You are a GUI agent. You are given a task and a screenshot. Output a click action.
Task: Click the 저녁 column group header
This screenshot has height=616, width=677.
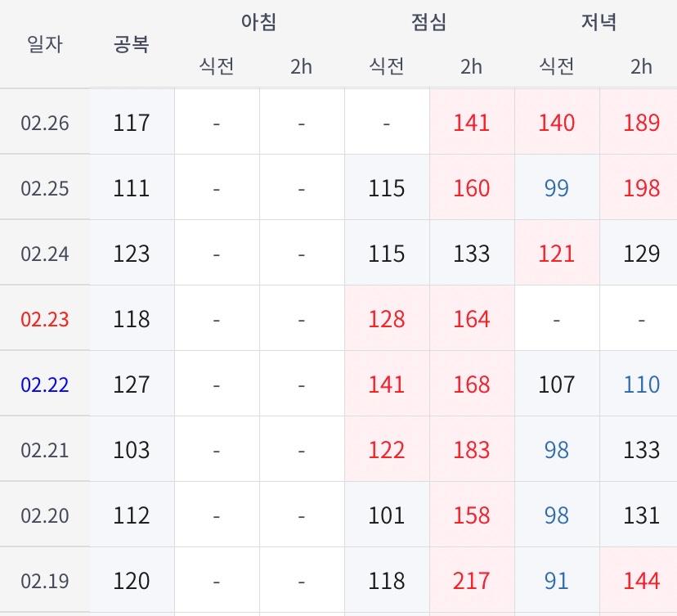pyautogui.click(x=599, y=22)
